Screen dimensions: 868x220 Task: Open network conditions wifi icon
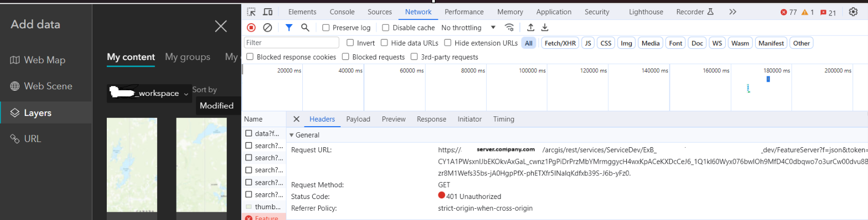(509, 27)
